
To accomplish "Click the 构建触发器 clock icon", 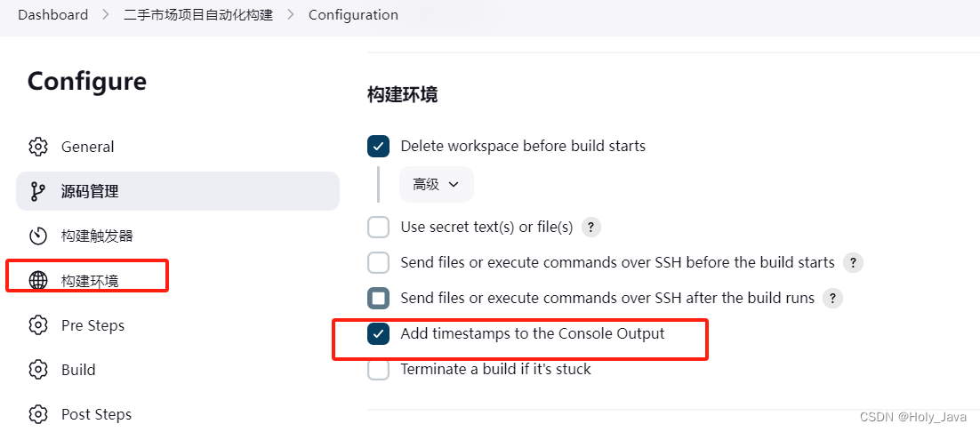I will (38, 236).
